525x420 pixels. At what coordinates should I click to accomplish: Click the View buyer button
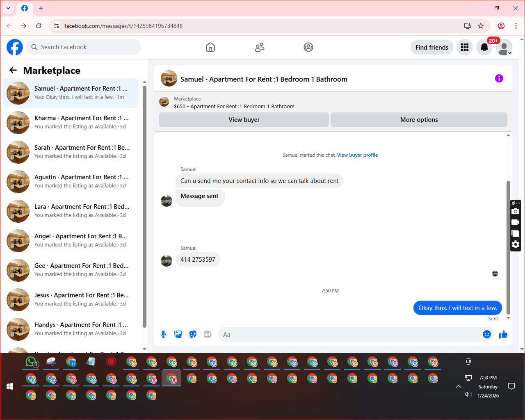point(244,120)
